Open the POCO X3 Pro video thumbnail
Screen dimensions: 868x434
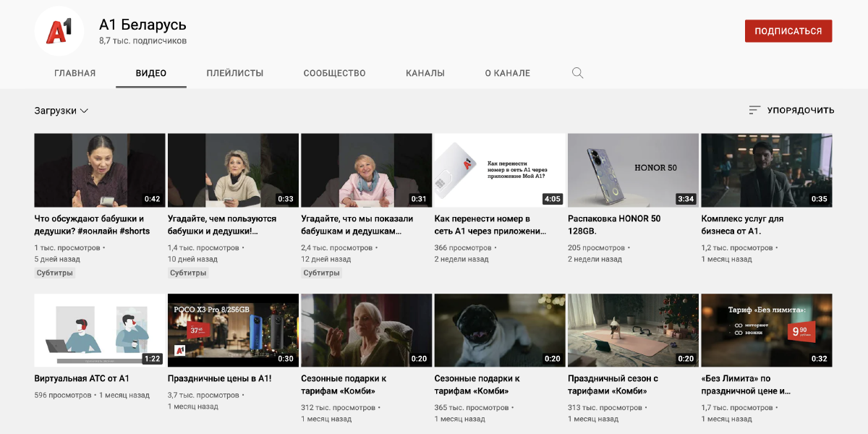[233, 330]
